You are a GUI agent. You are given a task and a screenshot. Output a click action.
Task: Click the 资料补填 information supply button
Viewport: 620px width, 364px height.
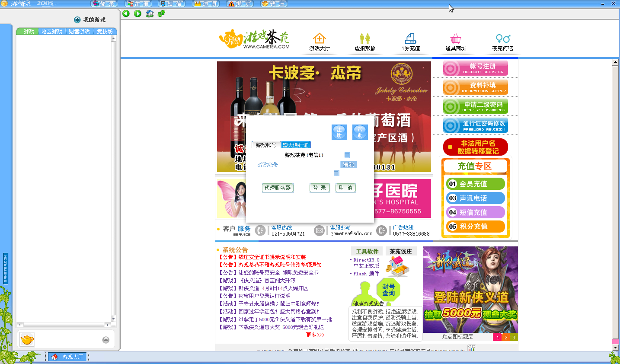[476, 87]
